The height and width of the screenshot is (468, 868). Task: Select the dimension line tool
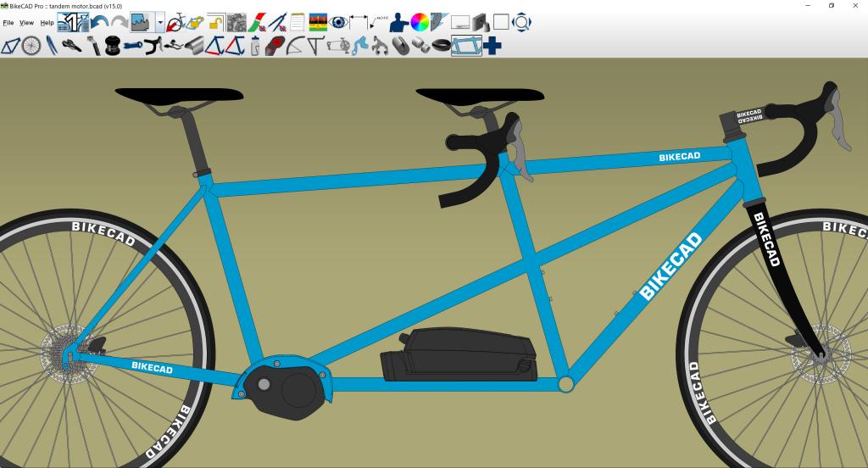coord(359,23)
